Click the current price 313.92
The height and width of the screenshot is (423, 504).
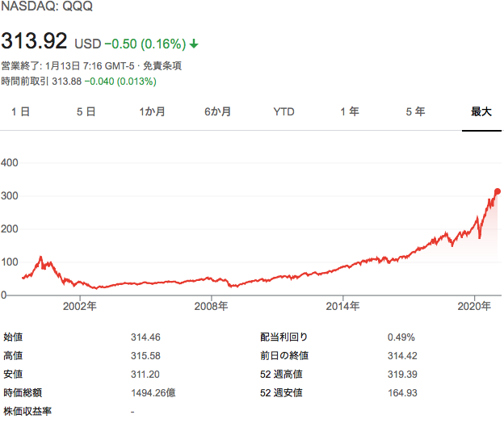pos(34,41)
